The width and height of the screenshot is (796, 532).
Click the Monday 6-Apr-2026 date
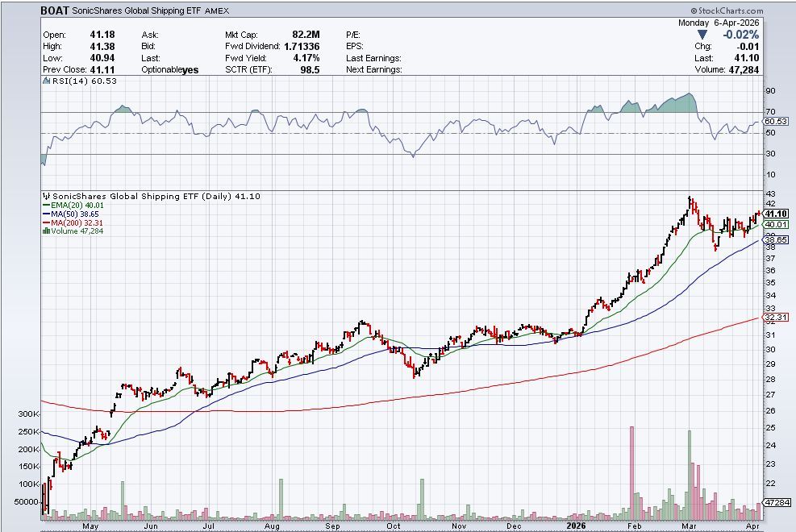click(719, 23)
